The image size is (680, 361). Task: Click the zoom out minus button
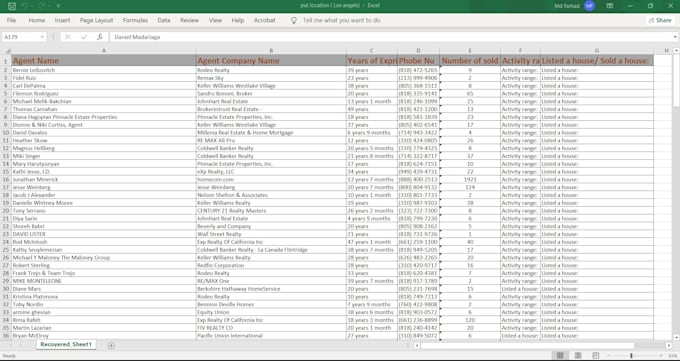coord(608,356)
